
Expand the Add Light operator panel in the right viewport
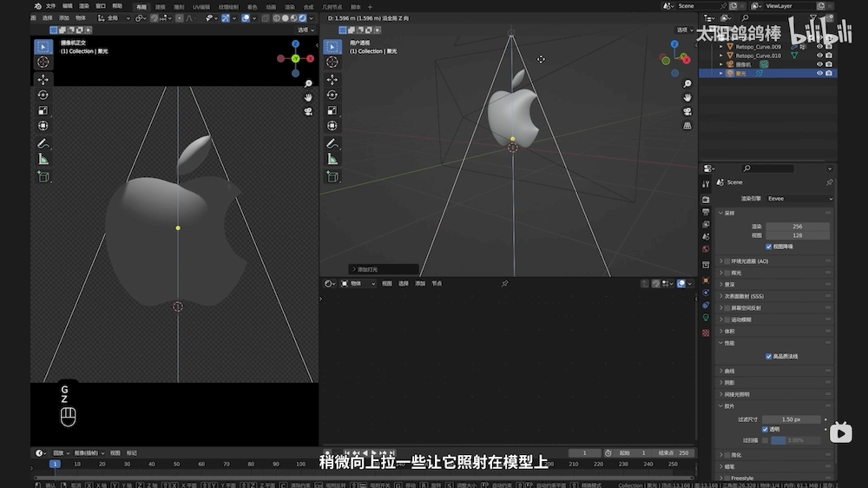point(383,269)
